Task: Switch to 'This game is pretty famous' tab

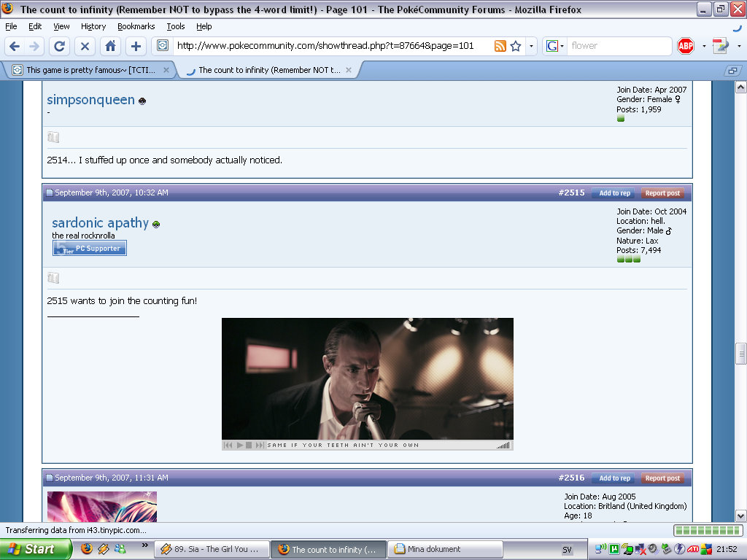Action: (90, 70)
